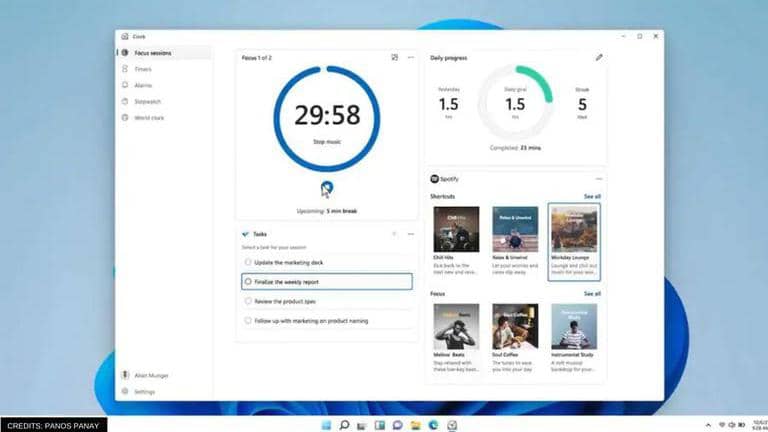This screenshot has height=432, width=768.
Task: Mark Finalize the weekly report task complete
Action: click(x=248, y=282)
